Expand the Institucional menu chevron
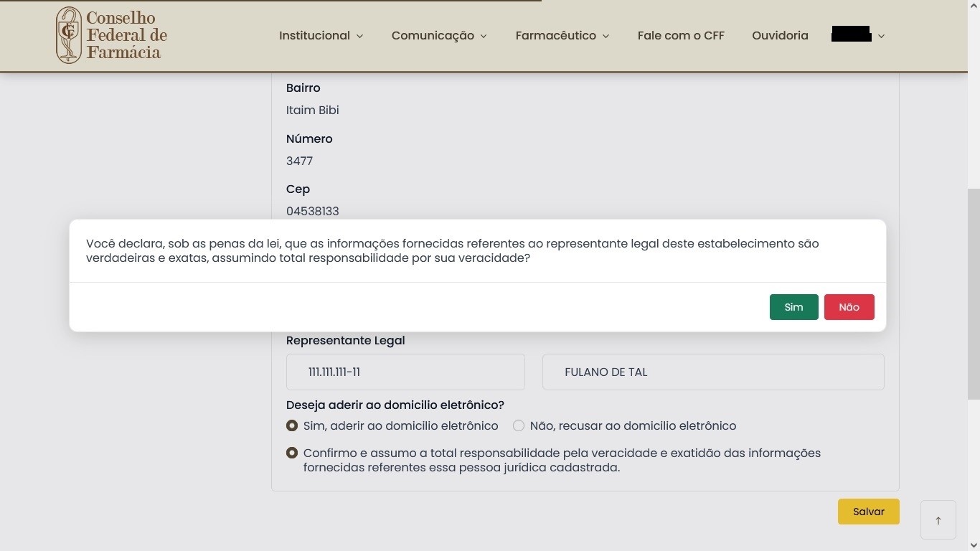The image size is (980, 551). [359, 36]
